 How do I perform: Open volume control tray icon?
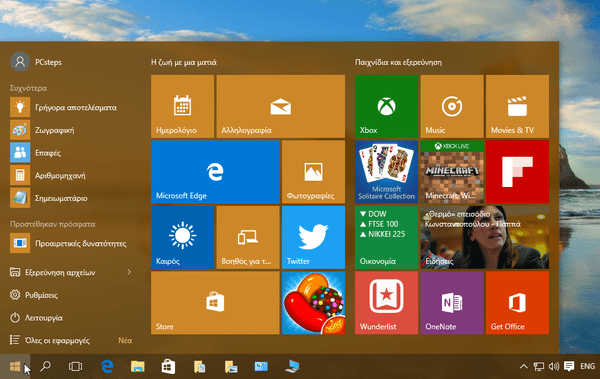coord(554,366)
